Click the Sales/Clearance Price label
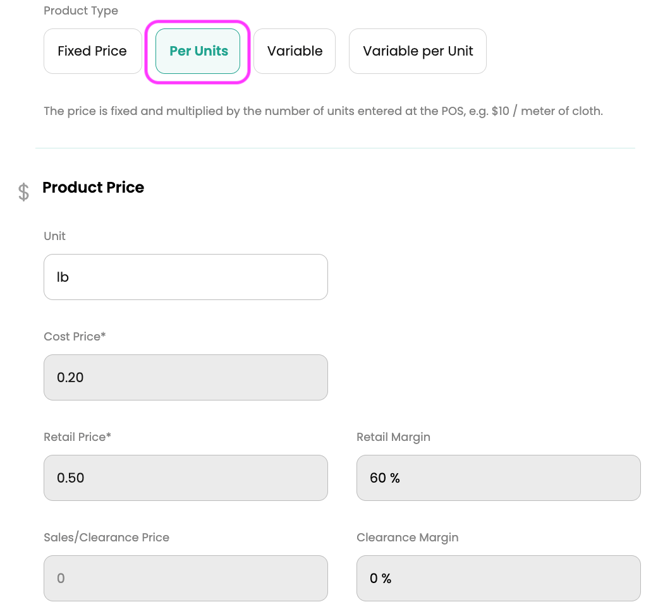Screen dimensions: 670x614 click(x=106, y=537)
